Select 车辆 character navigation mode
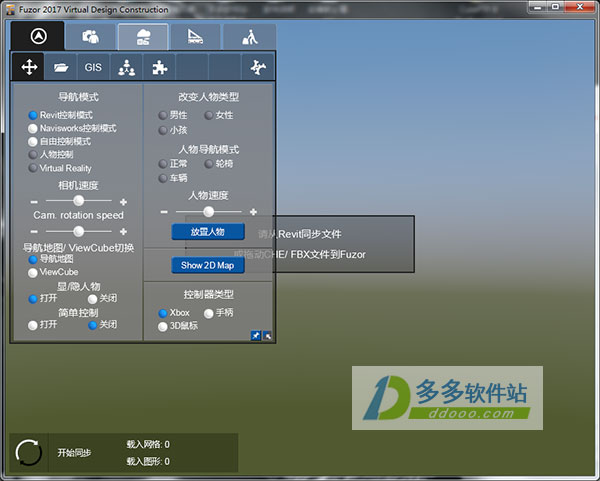The height and width of the screenshot is (481, 600). pyautogui.click(x=163, y=178)
